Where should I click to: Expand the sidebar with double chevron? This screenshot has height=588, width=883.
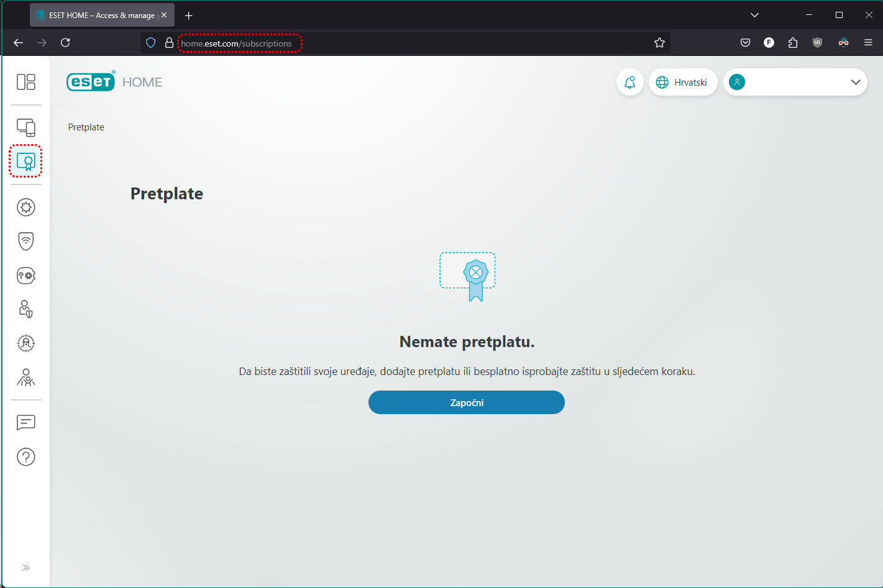(26, 568)
